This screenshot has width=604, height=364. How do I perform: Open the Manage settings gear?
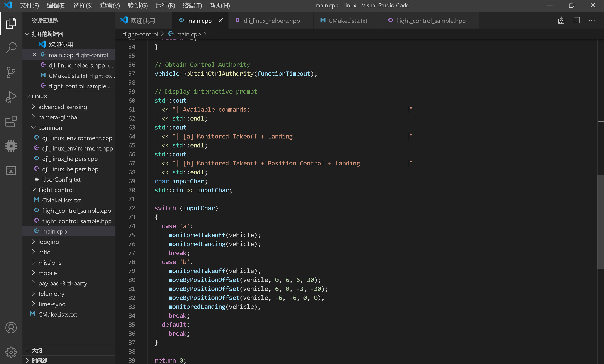[11, 352]
